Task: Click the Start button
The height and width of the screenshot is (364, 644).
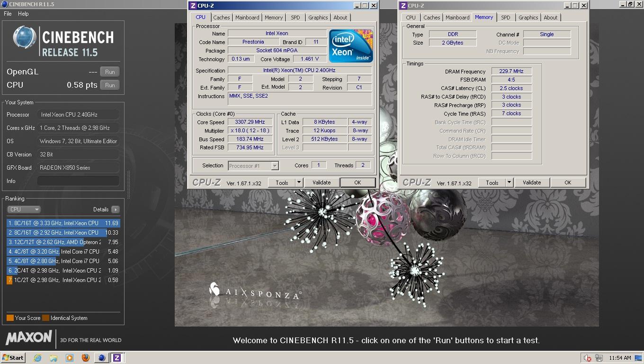Action: click(13, 358)
